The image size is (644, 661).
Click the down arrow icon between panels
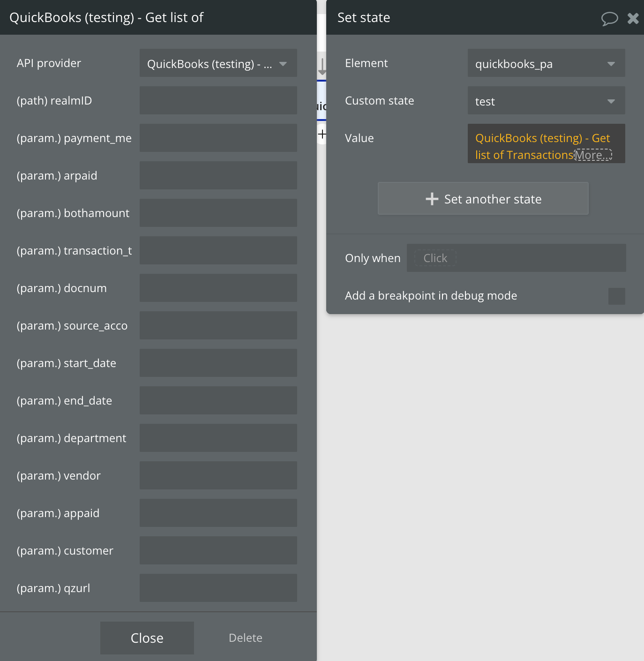pos(322,67)
